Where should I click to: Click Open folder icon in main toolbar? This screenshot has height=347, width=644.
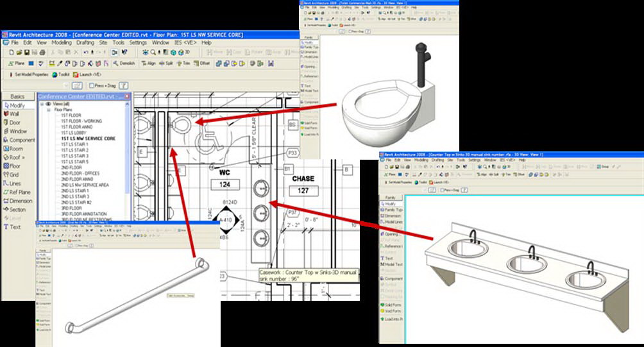point(19,53)
